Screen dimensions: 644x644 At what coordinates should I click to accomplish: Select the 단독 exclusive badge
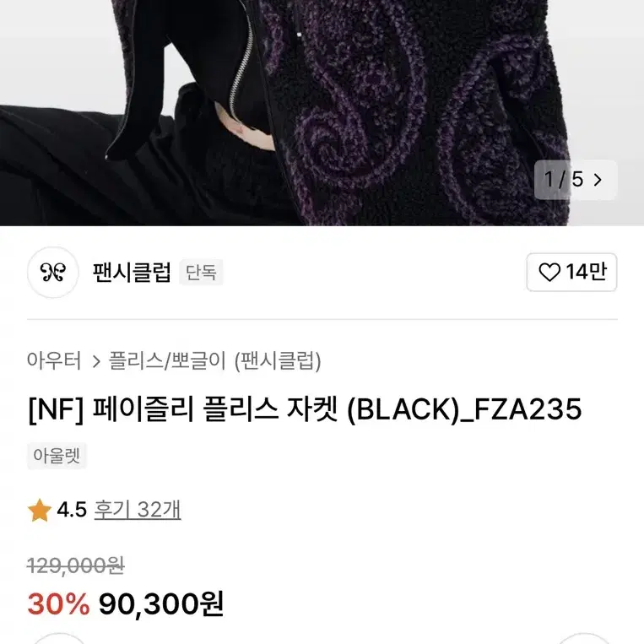point(201,273)
